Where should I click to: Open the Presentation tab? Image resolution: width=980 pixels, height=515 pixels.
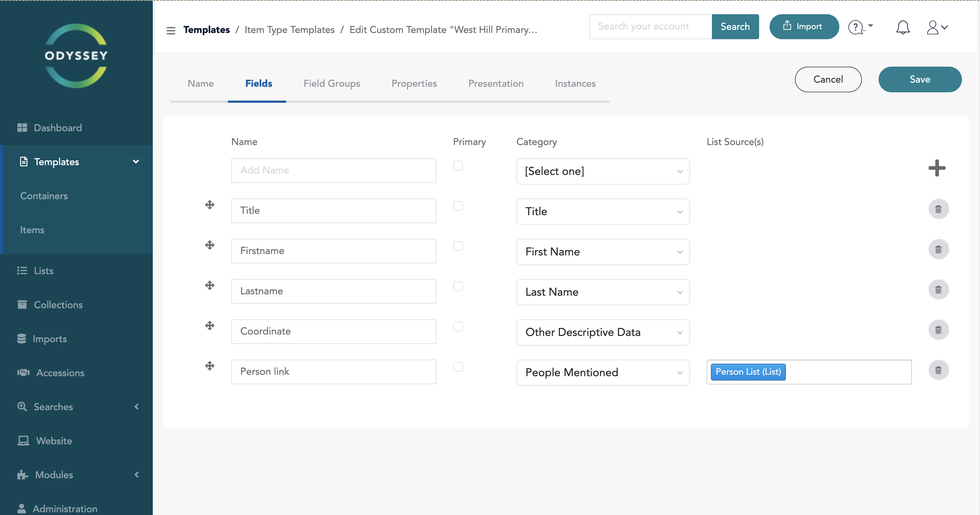pyautogui.click(x=495, y=83)
